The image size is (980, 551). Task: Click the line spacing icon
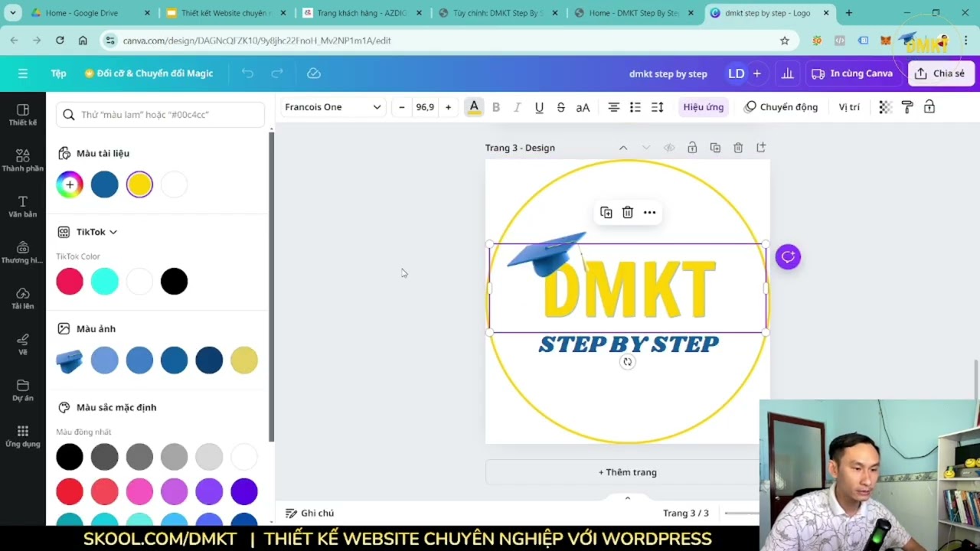[x=658, y=107]
